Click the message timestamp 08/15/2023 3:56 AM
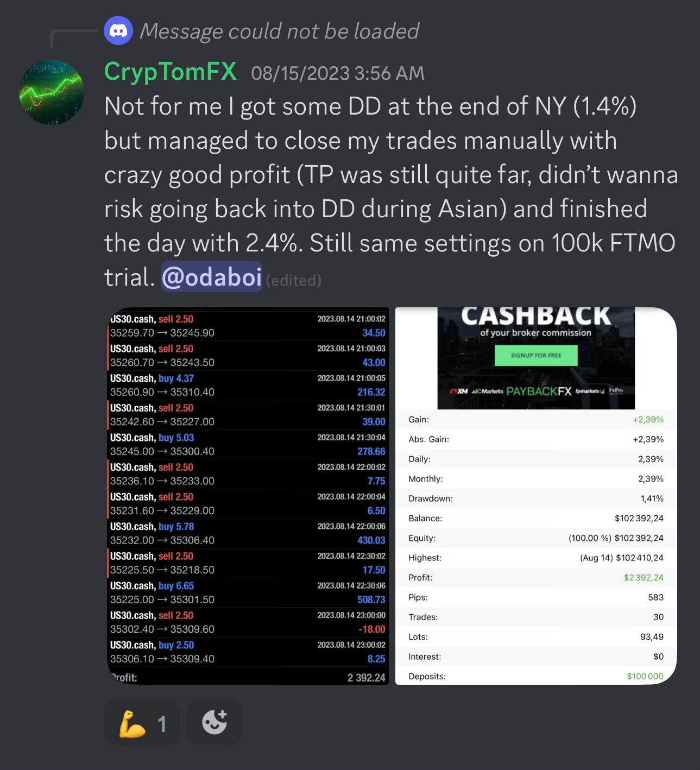700x770 pixels. coord(337,73)
